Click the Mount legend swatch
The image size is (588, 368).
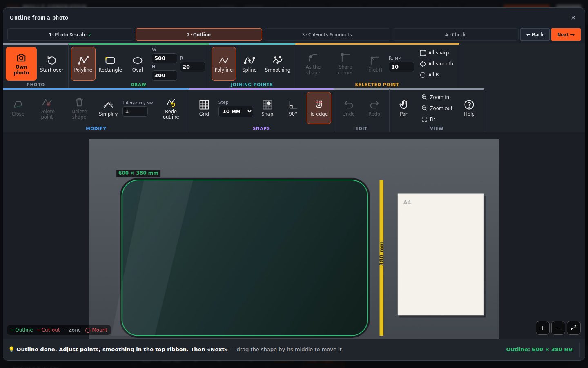(x=88, y=330)
